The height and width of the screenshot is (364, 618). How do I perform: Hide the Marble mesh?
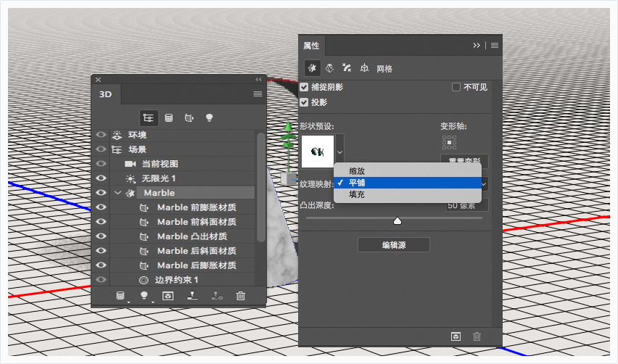click(x=101, y=193)
